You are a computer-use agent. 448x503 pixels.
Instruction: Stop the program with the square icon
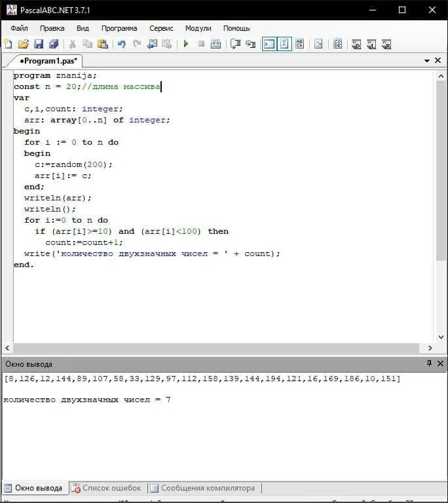click(x=201, y=44)
